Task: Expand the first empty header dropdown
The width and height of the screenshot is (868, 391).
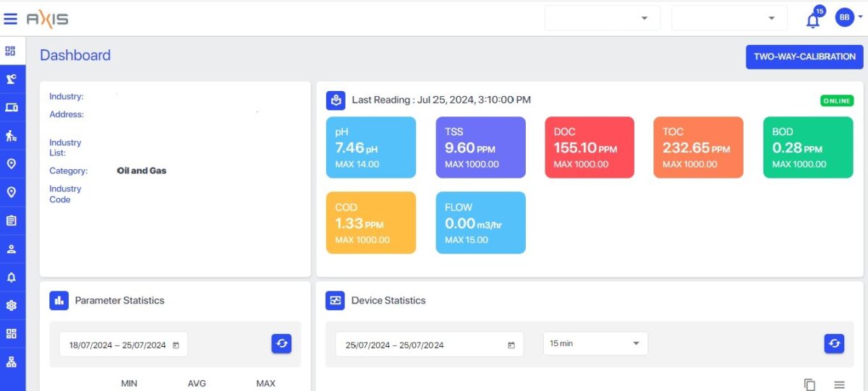Action: point(603,18)
